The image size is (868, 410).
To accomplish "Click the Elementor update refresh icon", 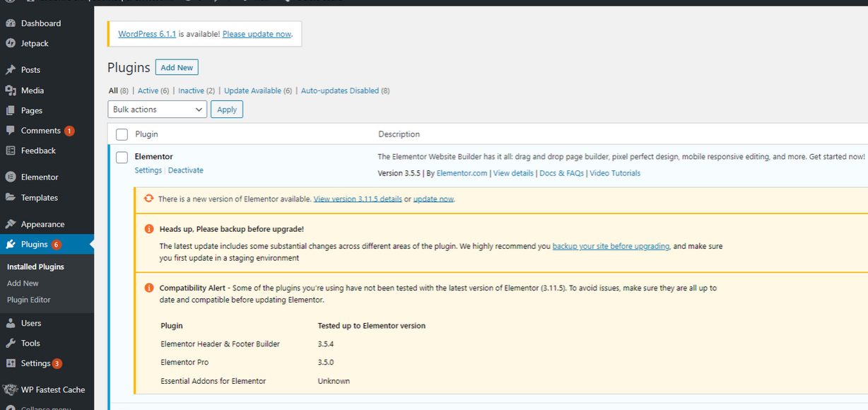I will click(x=148, y=199).
